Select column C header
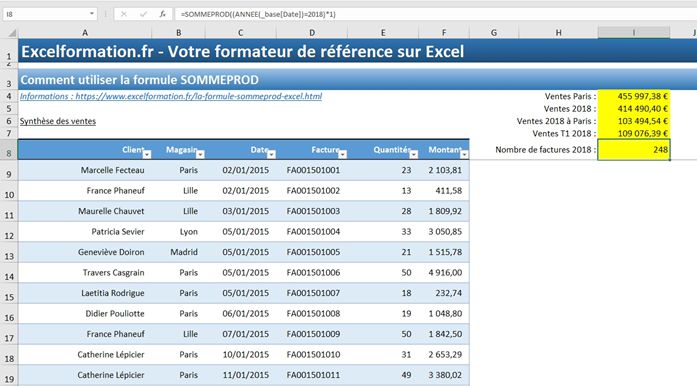 pyautogui.click(x=240, y=32)
